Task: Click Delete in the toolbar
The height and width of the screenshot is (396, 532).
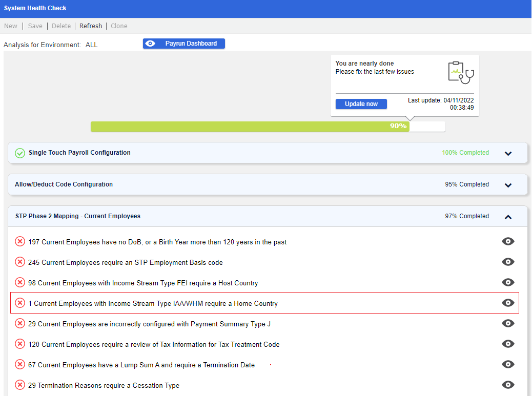Action: pos(61,26)
